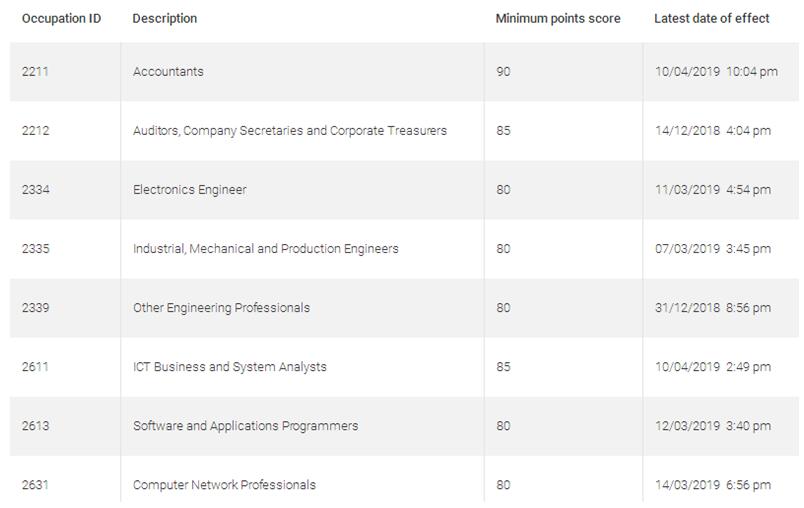Click occupation ID 2211
The width and height of the screenshot is (804, 508).
(35, 72)
